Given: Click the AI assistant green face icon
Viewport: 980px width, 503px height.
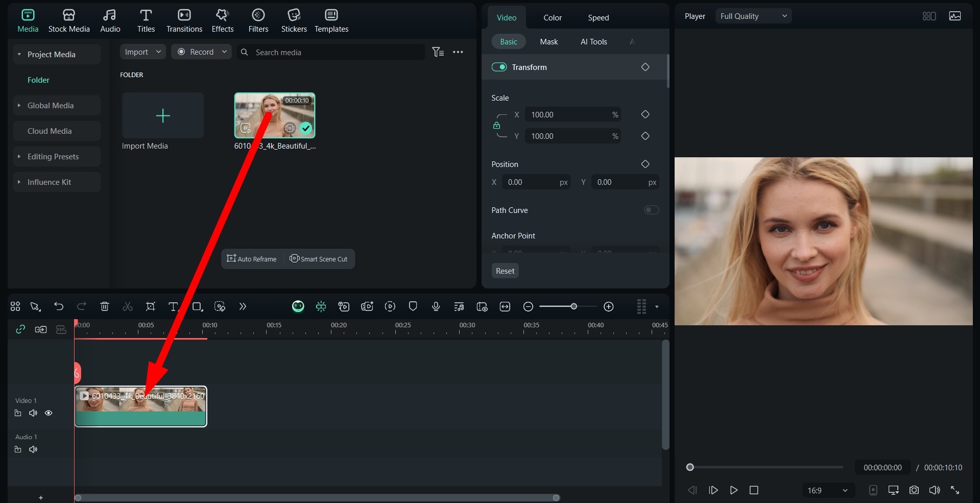Looking at the screenshot, I should [x=298, y=306].
